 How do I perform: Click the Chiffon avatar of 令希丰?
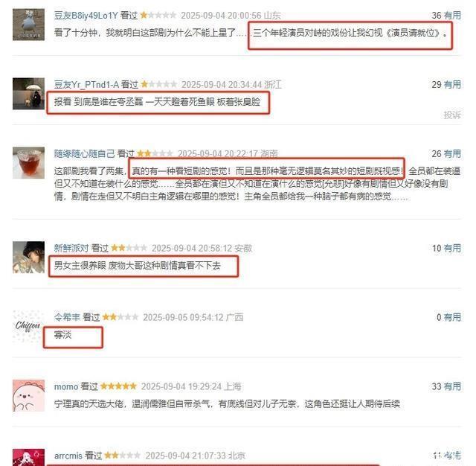[28, 327]
